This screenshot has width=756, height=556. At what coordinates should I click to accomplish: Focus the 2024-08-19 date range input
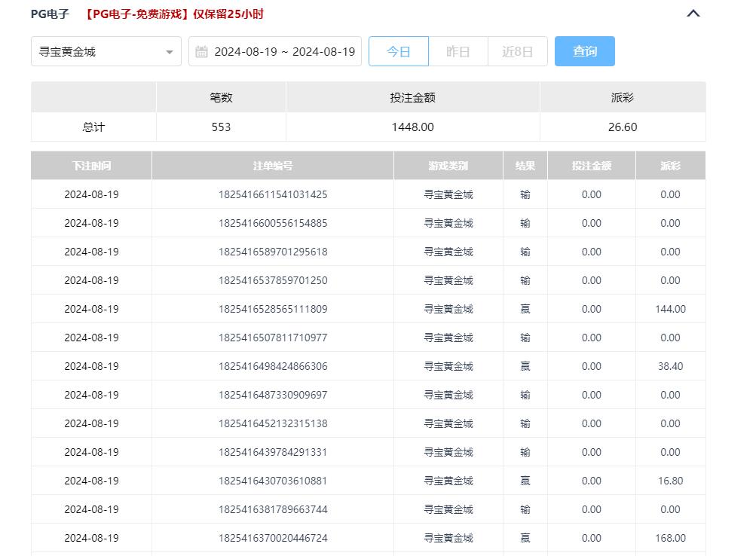click(284, 52)
